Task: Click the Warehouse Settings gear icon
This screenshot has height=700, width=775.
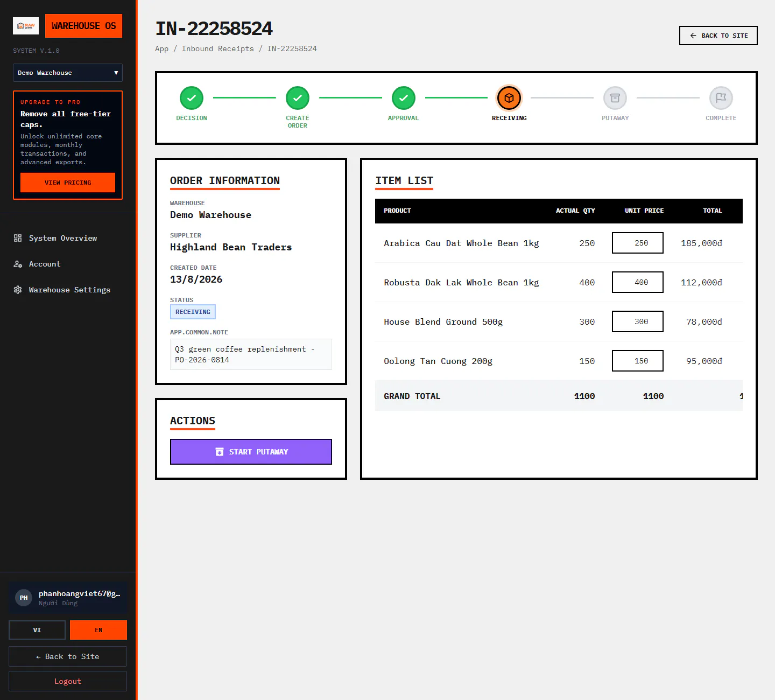Action: [18, 290]
